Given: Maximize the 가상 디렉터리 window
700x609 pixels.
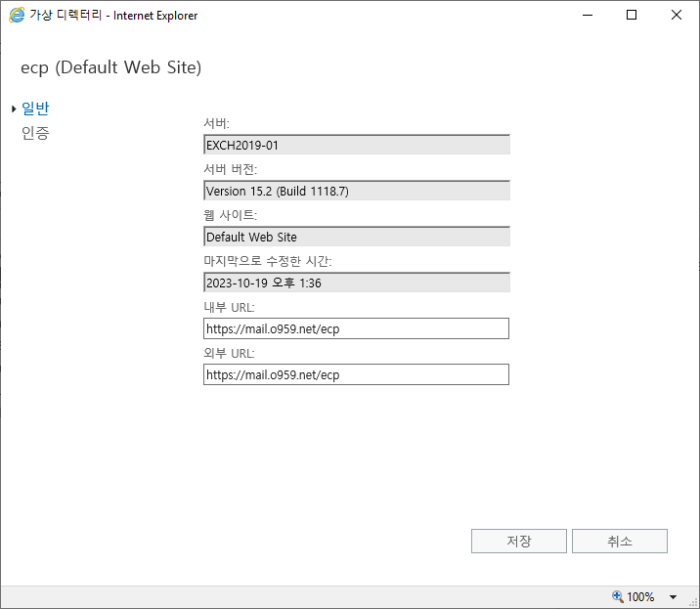Looking at the screenshot, I should click(632, 16).
